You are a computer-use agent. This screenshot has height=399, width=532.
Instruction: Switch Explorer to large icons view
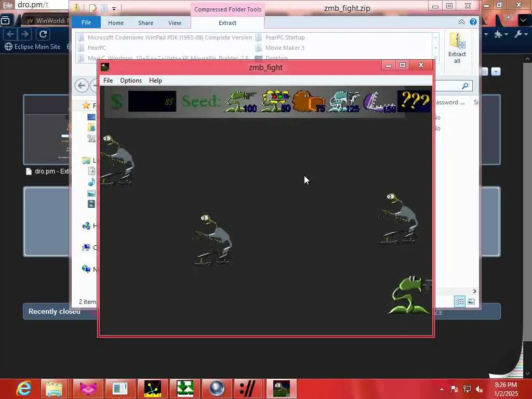point(471,301)
